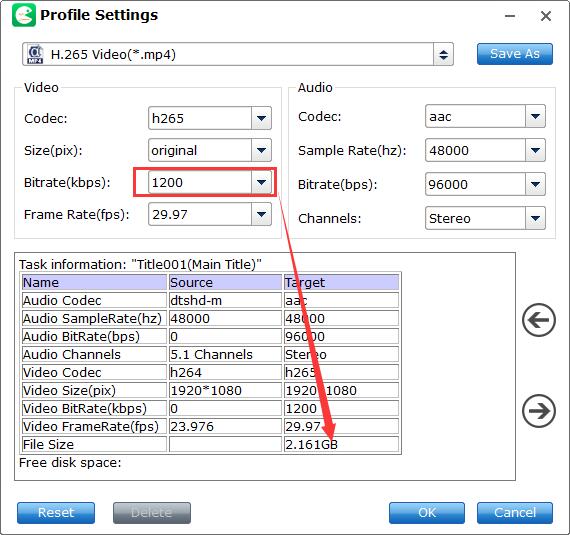Click the green app logo icon
570x535 pixels.
tap(24, 15)
